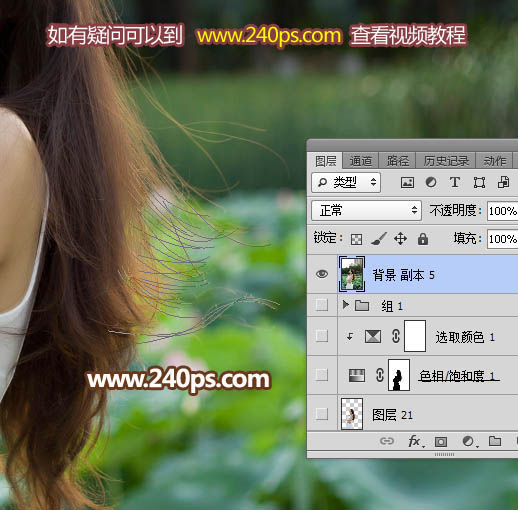
Task: Click lock image pixels brush icon
Action: tap(379, 239)
